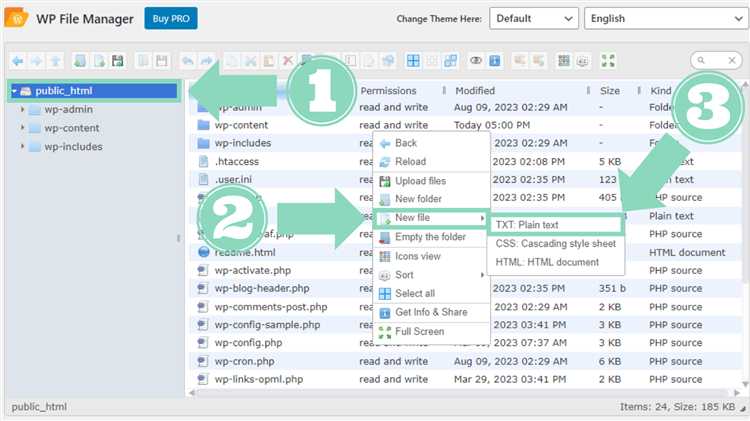This screenshot has height=421, width=750.
Task: Click the Paste toolbar icon
Action: (269, 61)
